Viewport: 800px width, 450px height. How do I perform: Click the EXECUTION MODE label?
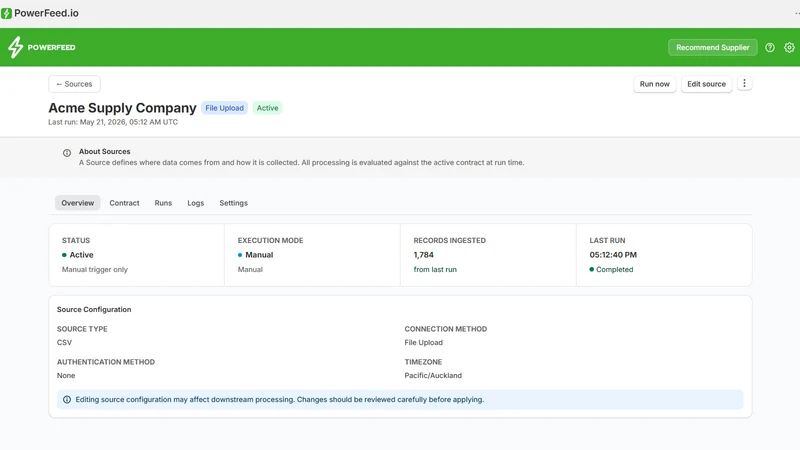pos(270,240)
